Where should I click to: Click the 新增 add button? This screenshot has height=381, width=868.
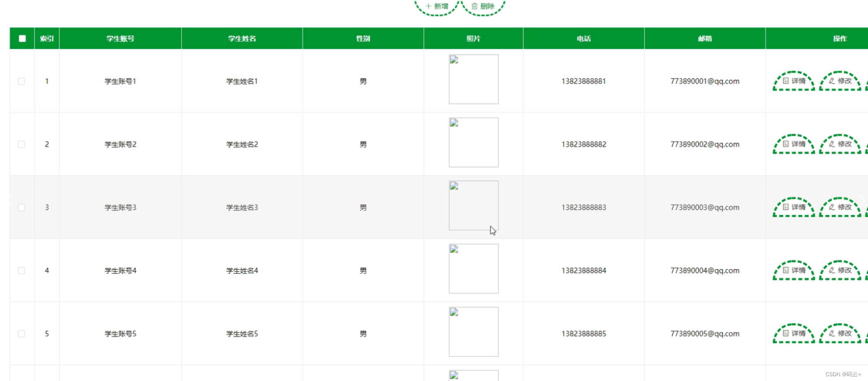[437, 7]
